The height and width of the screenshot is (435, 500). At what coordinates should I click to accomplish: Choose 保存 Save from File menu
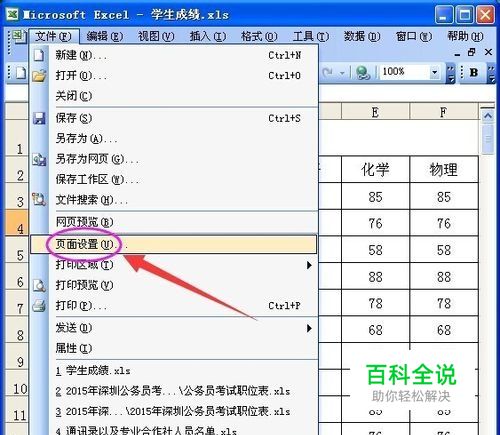point(173,118)
